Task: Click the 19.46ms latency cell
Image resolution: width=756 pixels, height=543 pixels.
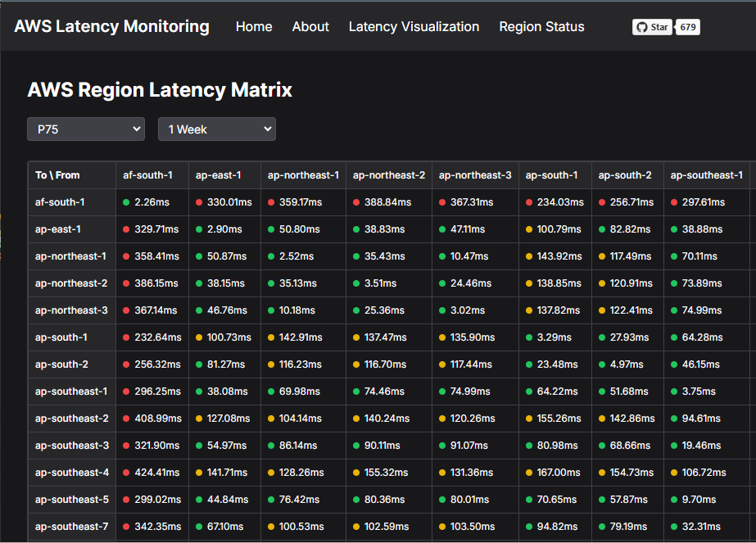Action: [x=706, y=445]
